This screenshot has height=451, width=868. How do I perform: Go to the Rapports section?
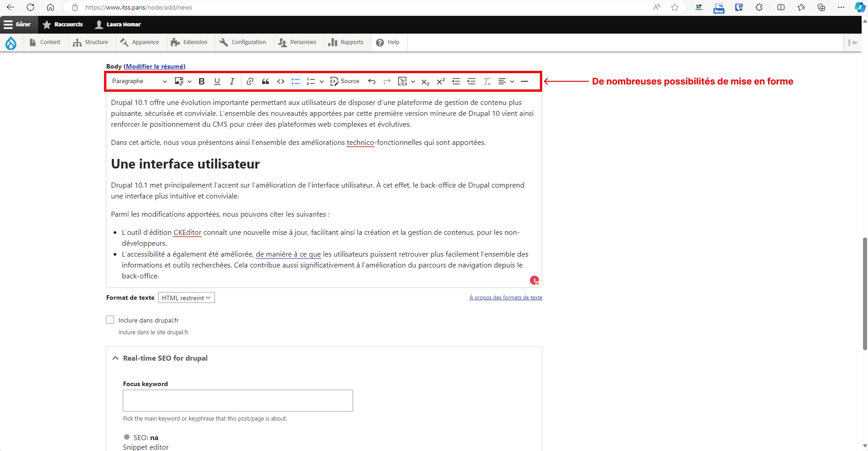click(346, 42)
